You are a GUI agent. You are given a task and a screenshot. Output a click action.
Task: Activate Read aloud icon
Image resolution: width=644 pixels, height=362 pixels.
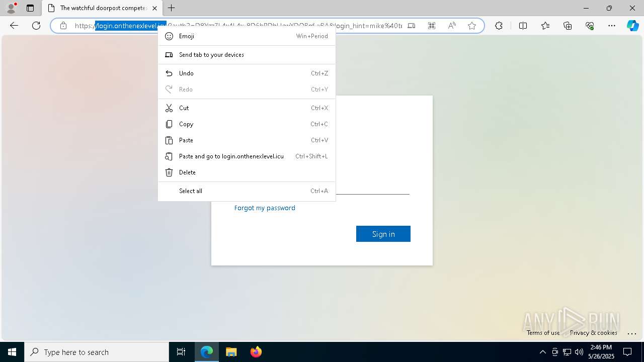pyautogui.click(x=452, y=26)
